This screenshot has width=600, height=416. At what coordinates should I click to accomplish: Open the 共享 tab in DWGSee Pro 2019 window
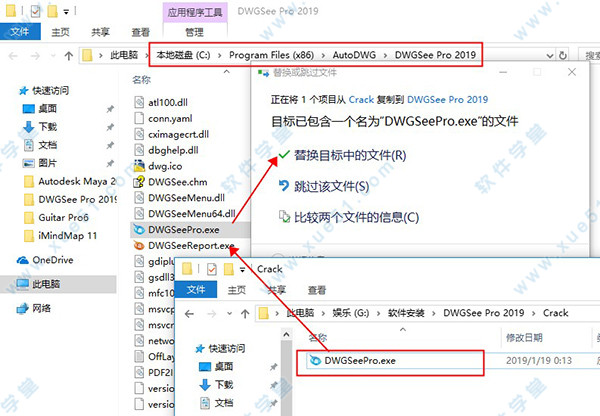(x=100, y=32)
